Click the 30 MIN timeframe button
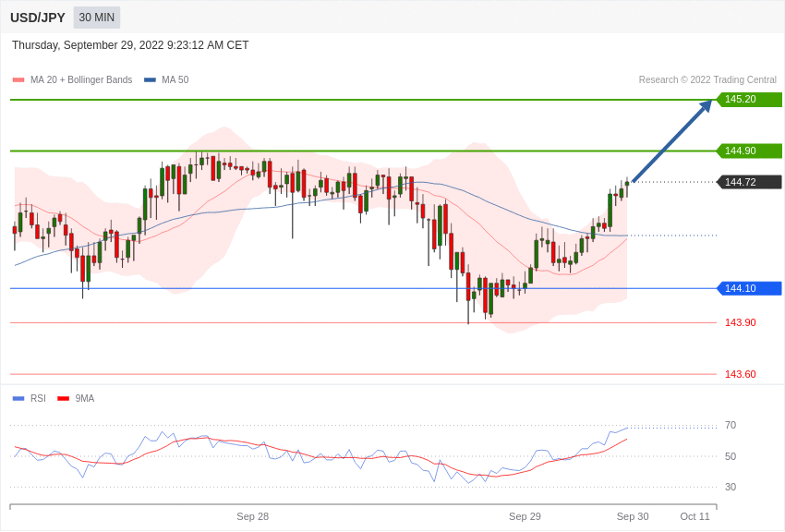 click(97, 18)
